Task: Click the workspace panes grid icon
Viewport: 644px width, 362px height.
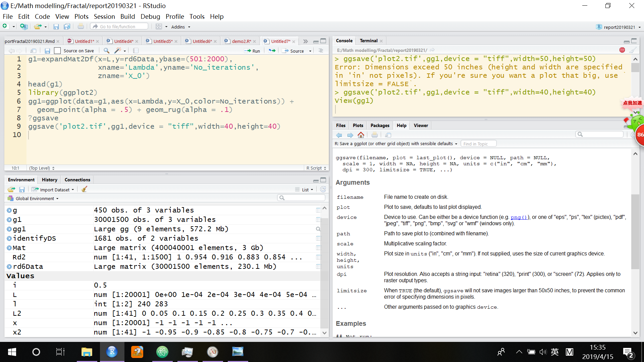Action: click(159, 26)
